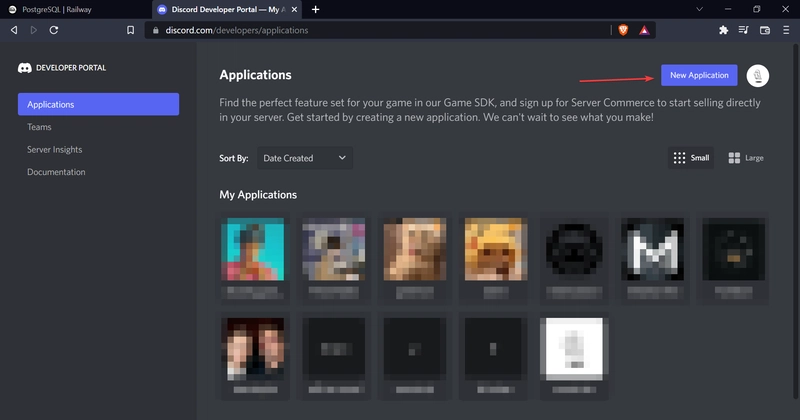Click the "My Applications" heading text

(258, 194)
